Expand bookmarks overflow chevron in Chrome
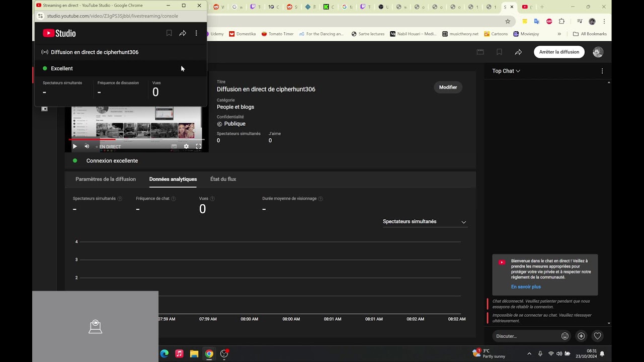The width and height of the screenshot is (644, 362). click(x=559, y=34)
